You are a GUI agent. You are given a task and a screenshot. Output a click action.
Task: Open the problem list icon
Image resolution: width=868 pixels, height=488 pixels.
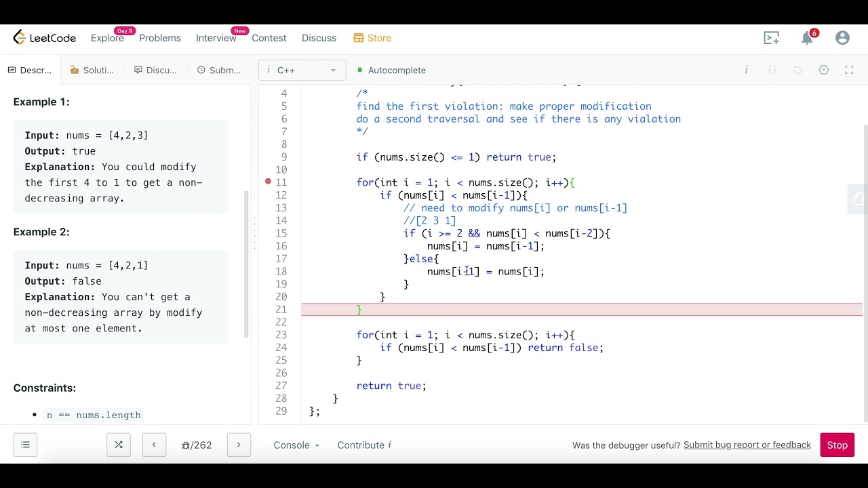(x=25, y=445)
